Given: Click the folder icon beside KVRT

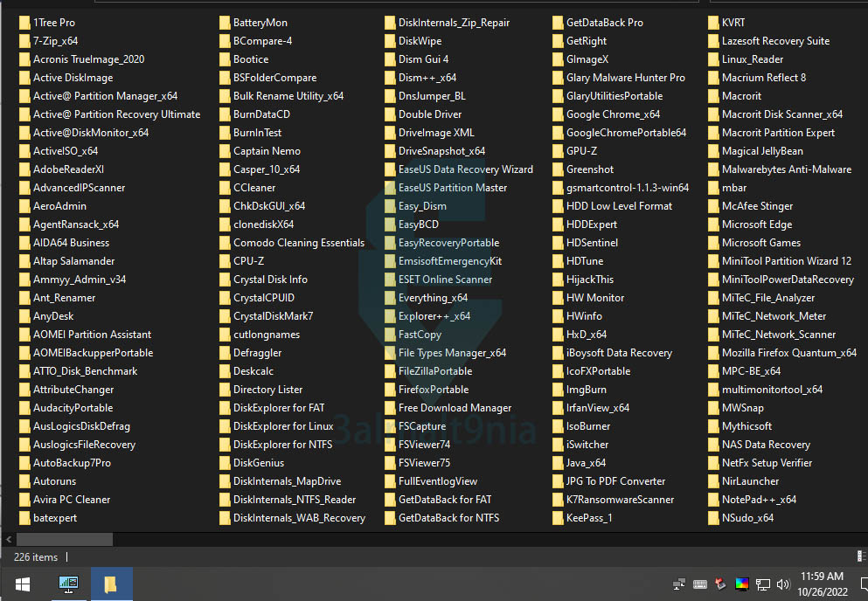Looking at the screenshot, I should point(713,23).
